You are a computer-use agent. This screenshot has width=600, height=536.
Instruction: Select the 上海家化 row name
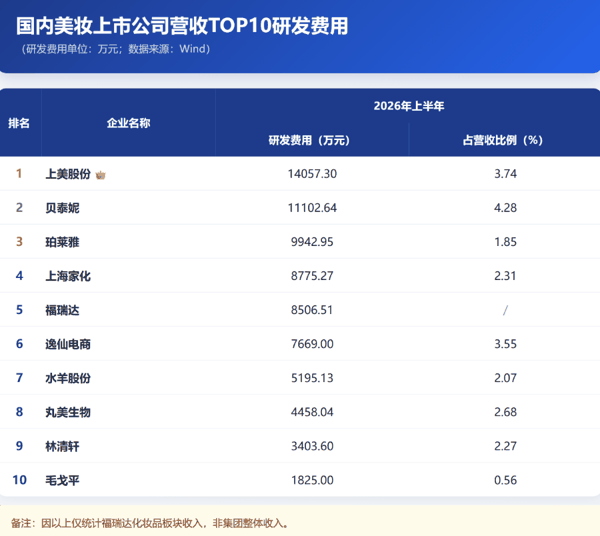68,276
